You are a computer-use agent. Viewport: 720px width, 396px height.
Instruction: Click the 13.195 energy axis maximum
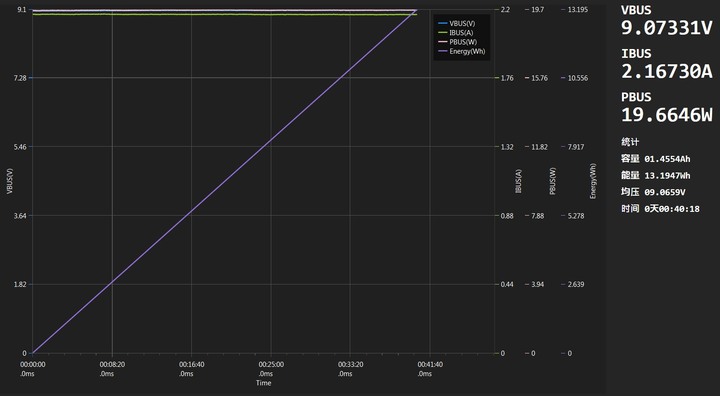578,9
